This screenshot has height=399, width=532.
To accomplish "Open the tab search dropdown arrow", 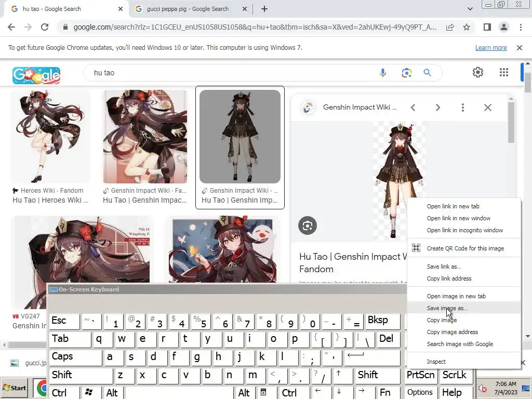I will click(x=470, y=9).
